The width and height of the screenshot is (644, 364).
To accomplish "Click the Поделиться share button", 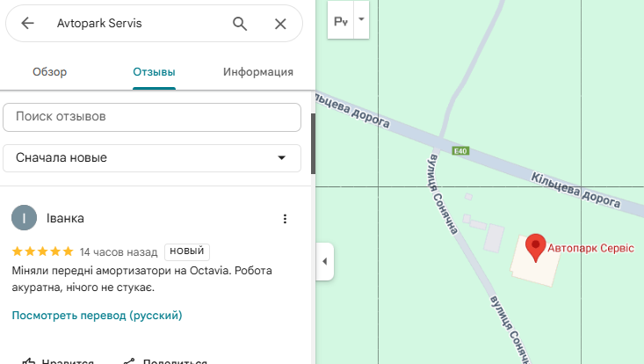I will click(x=165, y=361).
